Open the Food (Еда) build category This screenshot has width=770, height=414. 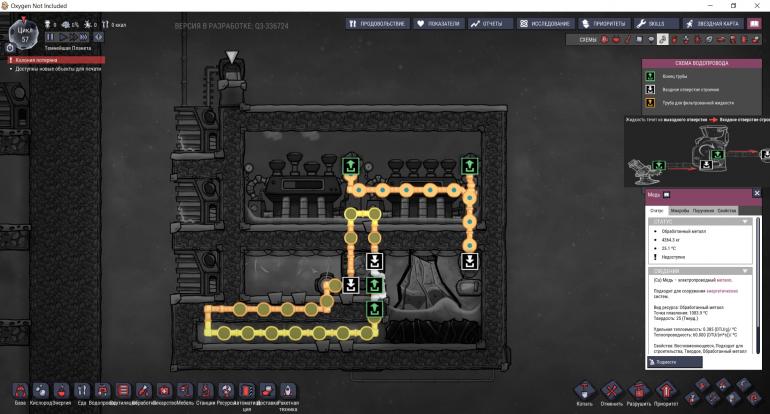(82, 390)
